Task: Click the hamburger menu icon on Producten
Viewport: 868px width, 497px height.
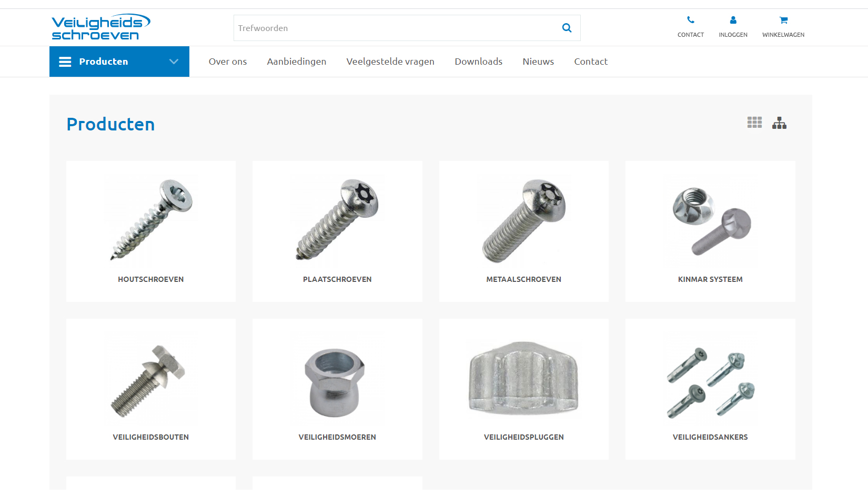Action: coord(65,62)
